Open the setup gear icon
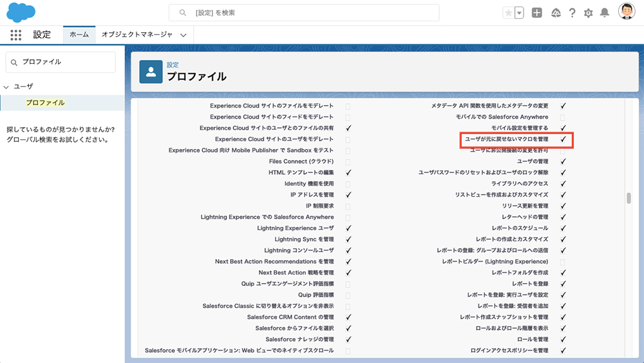This screenshot has height=363, width=644. pyautogui.click(x=588, y=13)
